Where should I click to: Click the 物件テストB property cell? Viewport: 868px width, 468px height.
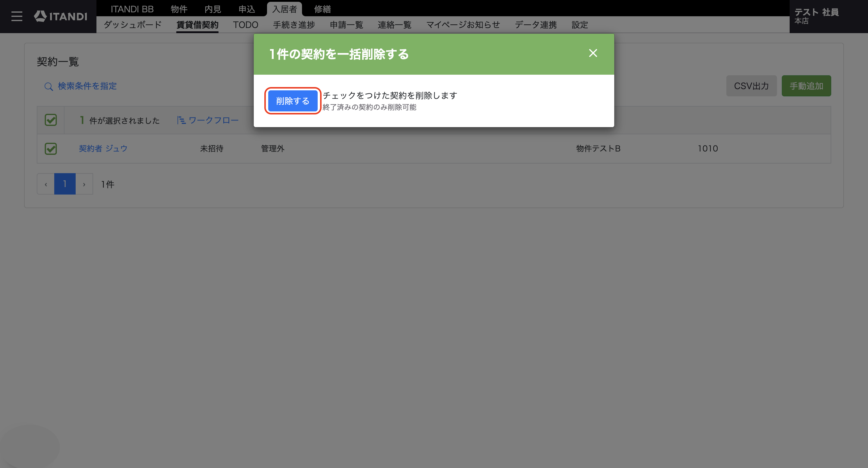[x=598, y=148]
